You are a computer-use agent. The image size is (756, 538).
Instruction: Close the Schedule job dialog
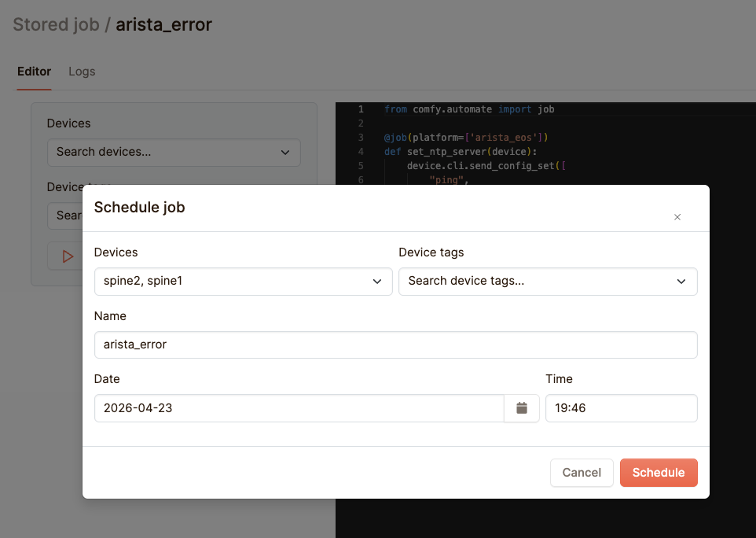pyautogui.click(x=677, y=217)
